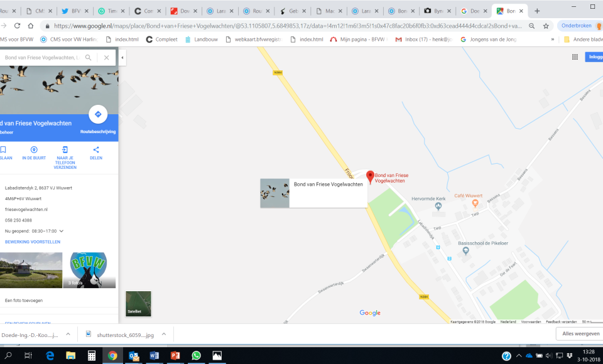
Task: Open the friesevogelwachten.nl website link
Action: tap(26, 210)
